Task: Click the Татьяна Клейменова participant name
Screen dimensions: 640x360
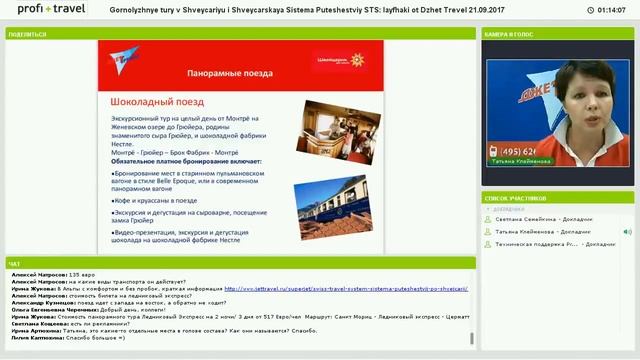Action: pos(524,232)
